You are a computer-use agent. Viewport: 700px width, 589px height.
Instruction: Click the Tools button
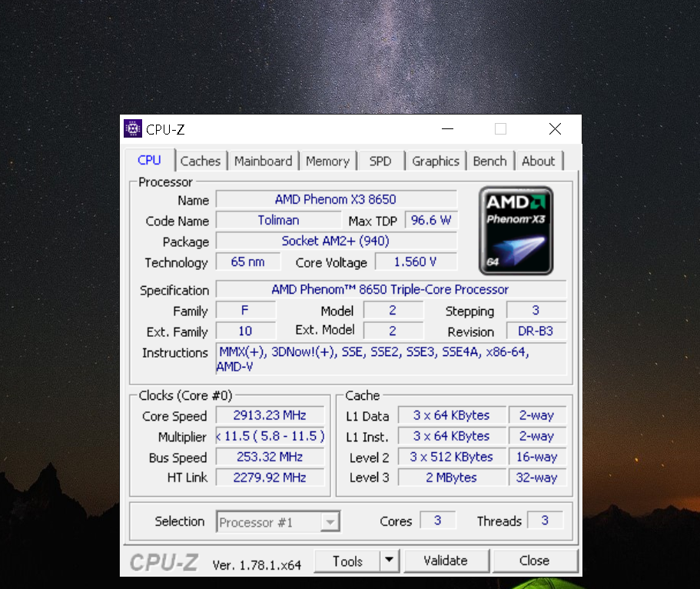click(347, 561)
